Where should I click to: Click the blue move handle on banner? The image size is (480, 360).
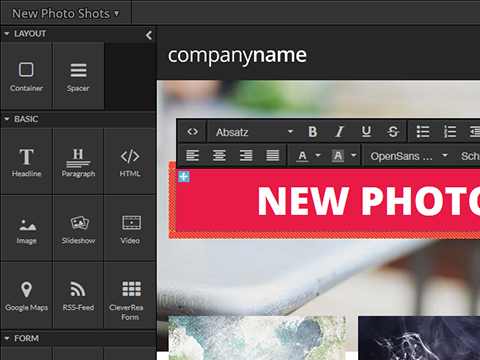[x=184, y=176]
